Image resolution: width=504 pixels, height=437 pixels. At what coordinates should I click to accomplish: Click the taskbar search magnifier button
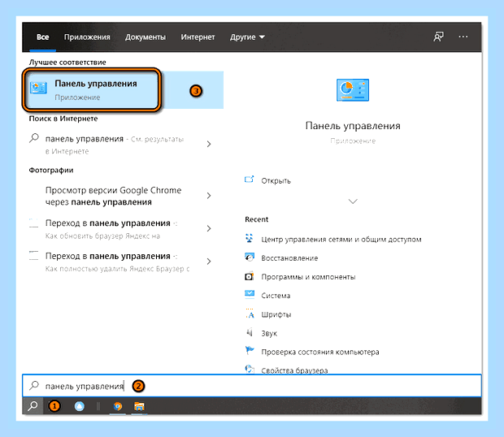click(33, 406)
